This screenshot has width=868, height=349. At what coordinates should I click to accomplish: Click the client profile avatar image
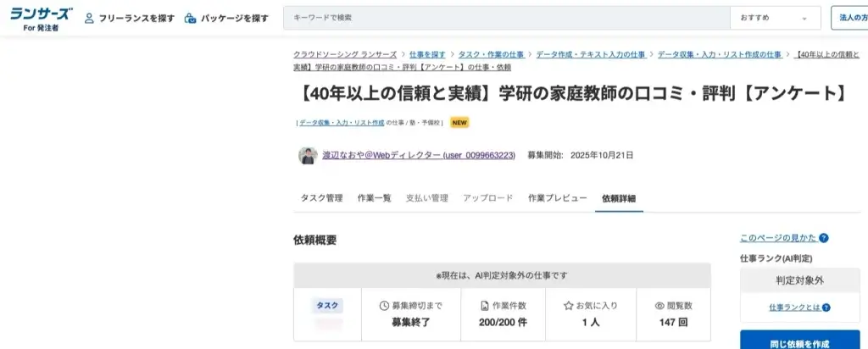(x=308, y=156)
